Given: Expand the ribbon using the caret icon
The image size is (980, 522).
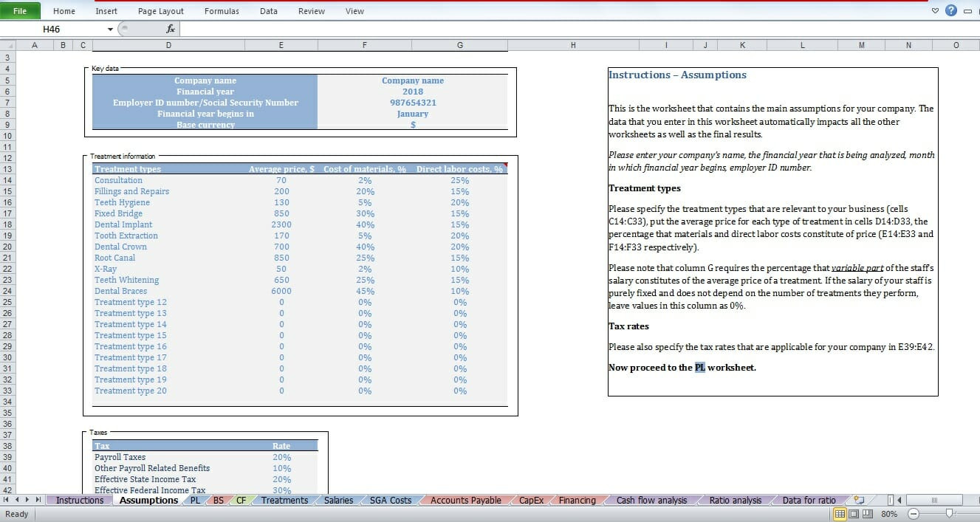Looking at the screenshot, I should pos(936,10).
